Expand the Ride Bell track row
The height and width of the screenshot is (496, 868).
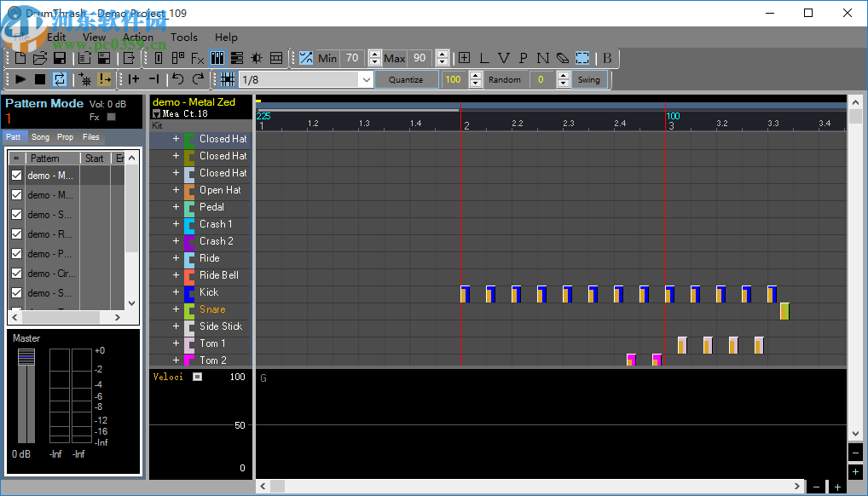click(176, 275)
